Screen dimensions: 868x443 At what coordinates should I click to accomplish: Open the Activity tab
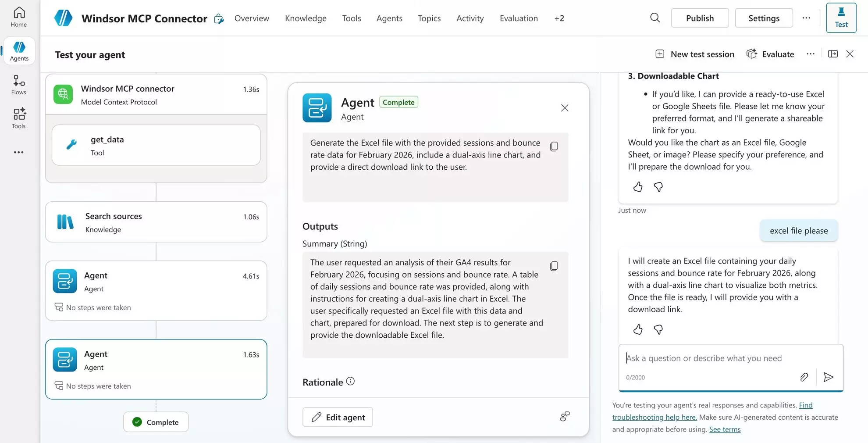[x=470, y=18]
